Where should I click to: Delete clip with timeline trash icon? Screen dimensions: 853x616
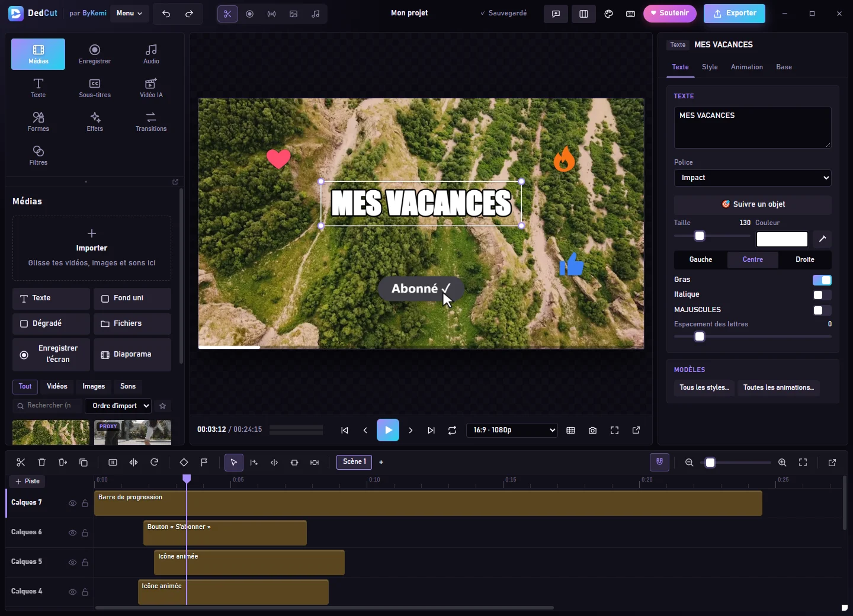[41, 463]
